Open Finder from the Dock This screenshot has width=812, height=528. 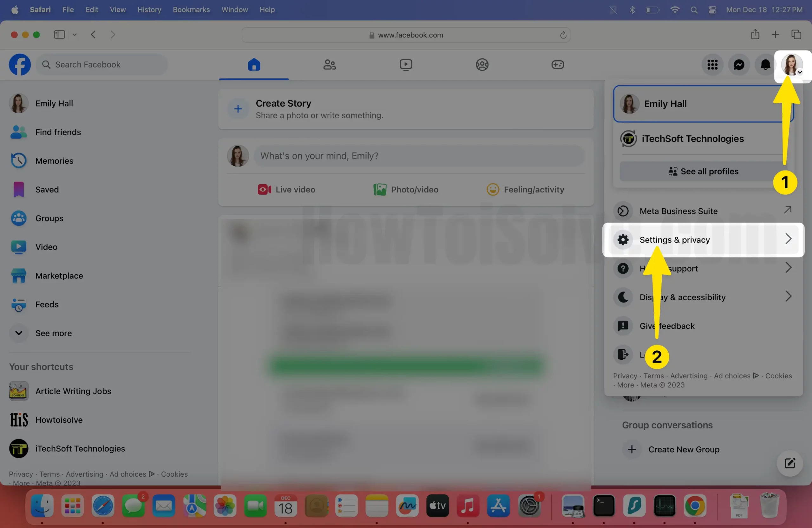[42, 505]
